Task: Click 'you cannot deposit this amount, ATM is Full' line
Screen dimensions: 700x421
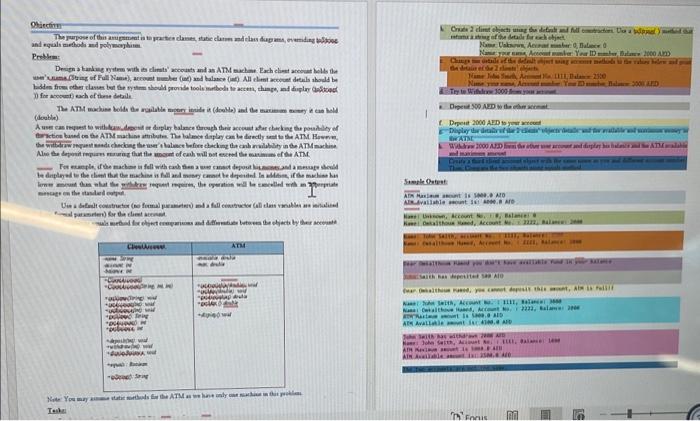Action: click(508, 289)
